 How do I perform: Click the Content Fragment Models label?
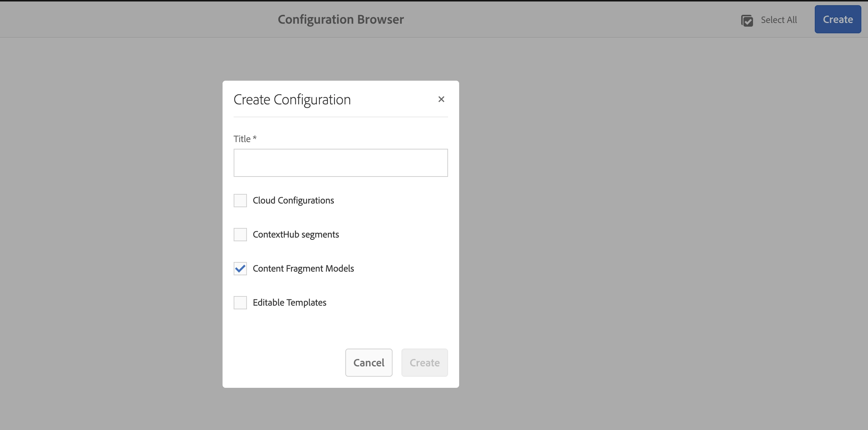(x=303, y=269)
